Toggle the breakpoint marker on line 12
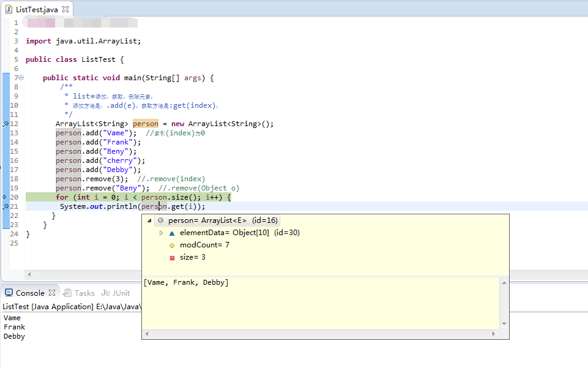The width and height of the screenshot is (588, 368). coord(6,124)
